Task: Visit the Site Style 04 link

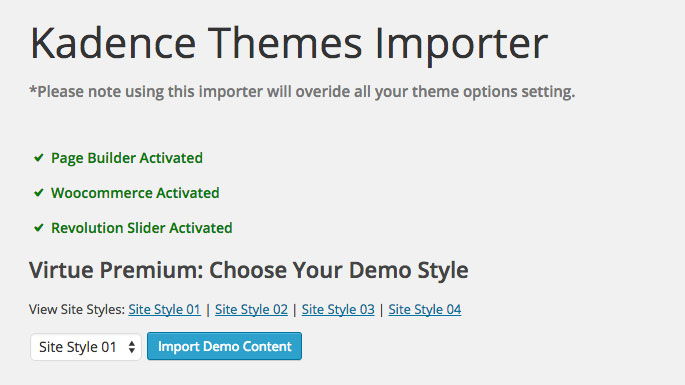Action: 425,309
